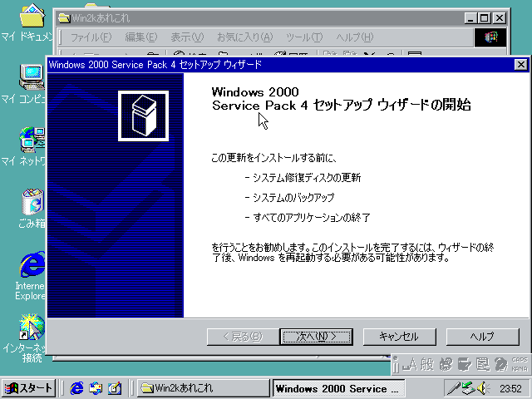The height and width of the screenshot is (399, 532).
Task: Open the スタート menu button
Action: click(28, 388)
